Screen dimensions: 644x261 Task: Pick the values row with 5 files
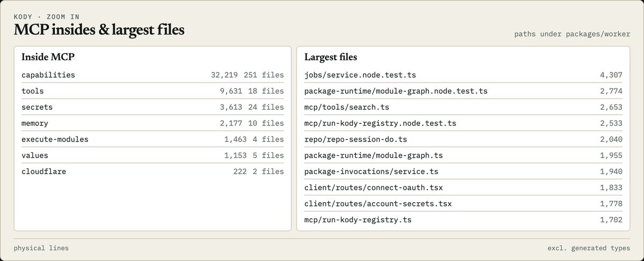(x=152, y=155)
